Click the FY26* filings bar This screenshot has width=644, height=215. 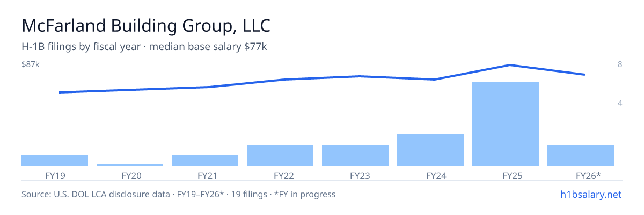(x=581, y=155)
